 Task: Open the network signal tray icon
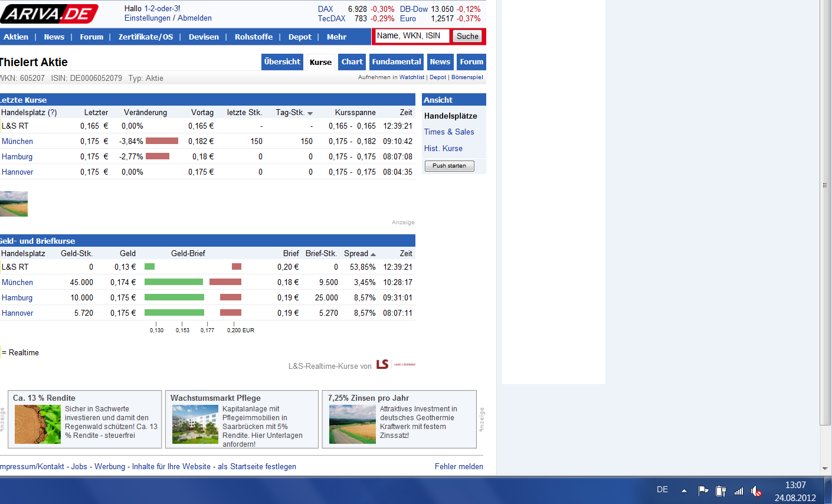click(x=739, y=490)
